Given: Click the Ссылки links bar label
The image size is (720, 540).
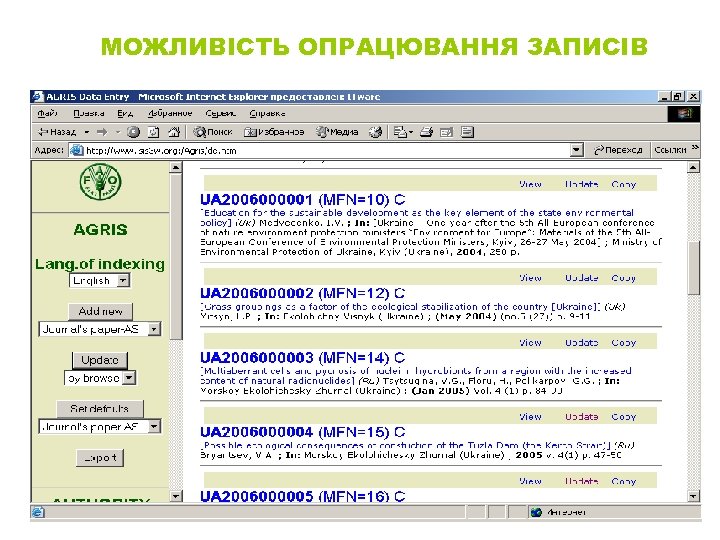Looking at the screenshot, I should 670,150.
